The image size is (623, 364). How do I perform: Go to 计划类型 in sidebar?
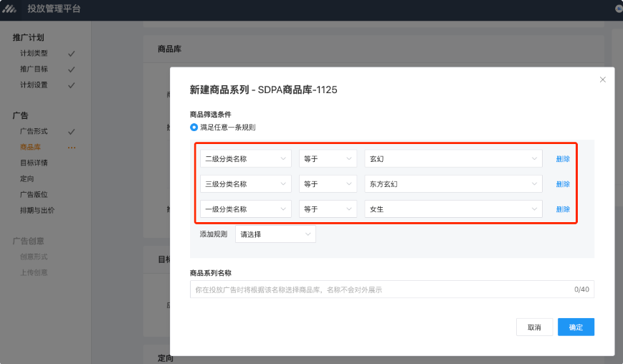34,53
